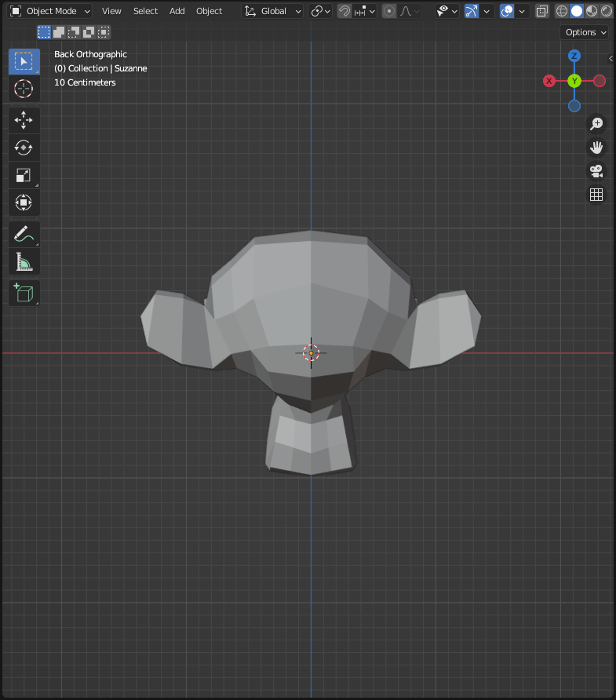This screenshot has height=700, width=616.
Task: Click the red X axis gizmo circle
Action: click(x=549, y=81)
